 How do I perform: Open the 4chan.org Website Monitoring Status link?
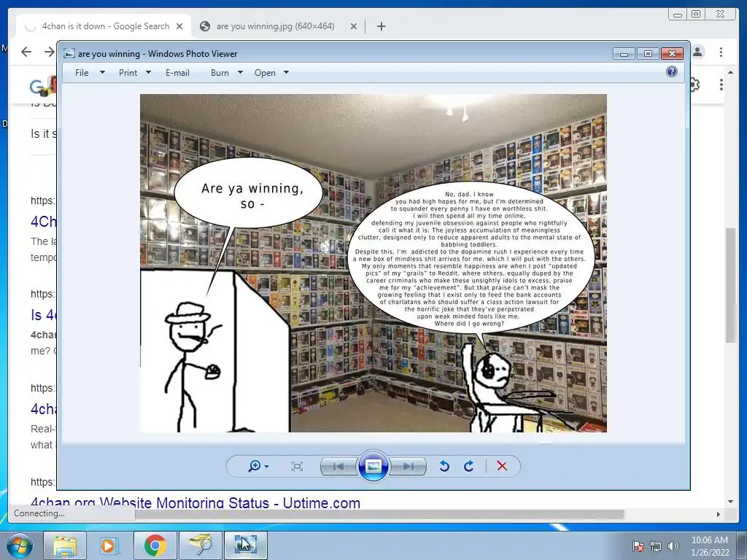click(196, 502)
